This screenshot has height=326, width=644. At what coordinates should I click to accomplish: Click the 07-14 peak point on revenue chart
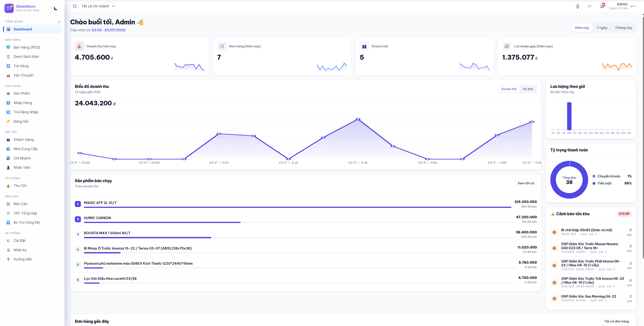coord(358,119)
